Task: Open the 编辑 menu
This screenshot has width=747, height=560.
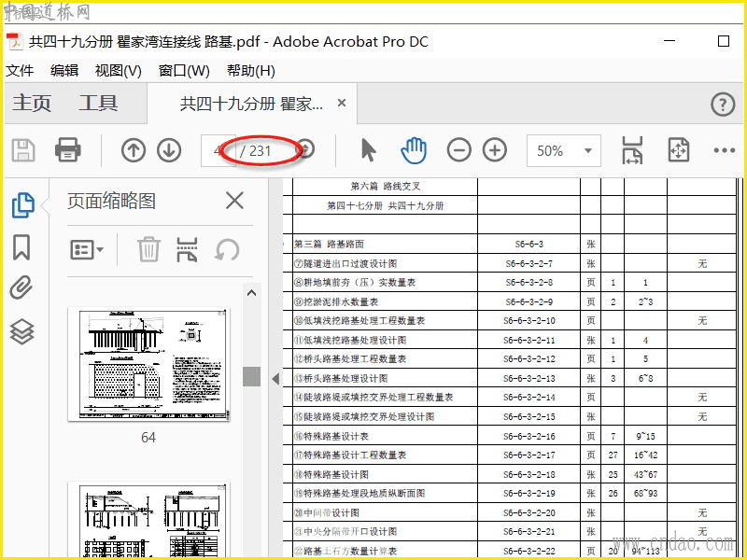Action: coord(64,71)
